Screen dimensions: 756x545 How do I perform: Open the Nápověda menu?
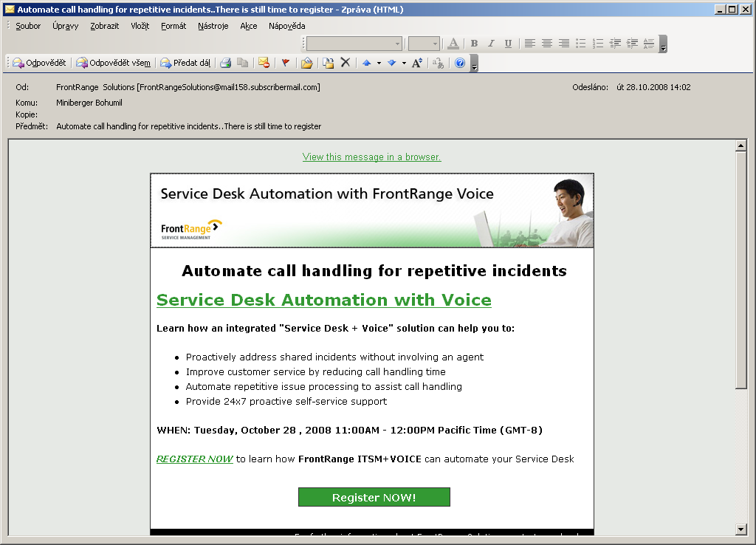[x=287, y=26]
